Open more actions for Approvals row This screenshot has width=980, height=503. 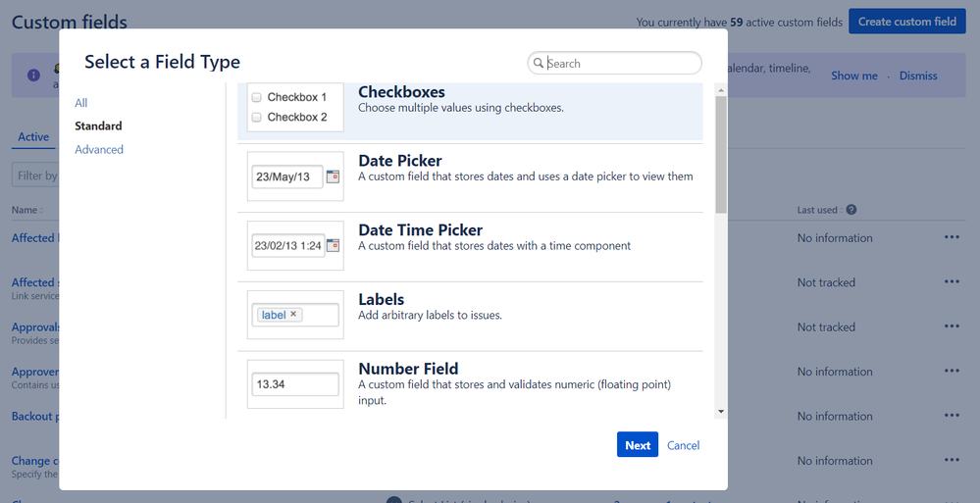(x=952, y=327)
